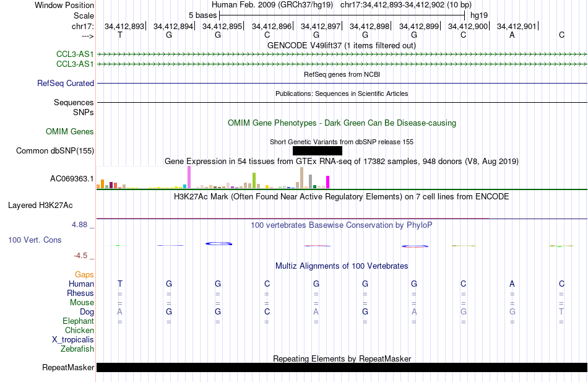Click the OMIM Genes track label
The height and width of the screenshot is (382, 588).
70,131
